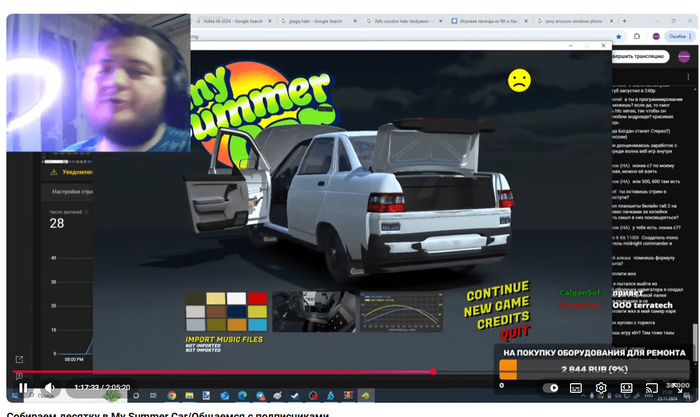Viewport: 700px width, 417px height.
Task: Click the yellow sad face icon
Action: 519,81
